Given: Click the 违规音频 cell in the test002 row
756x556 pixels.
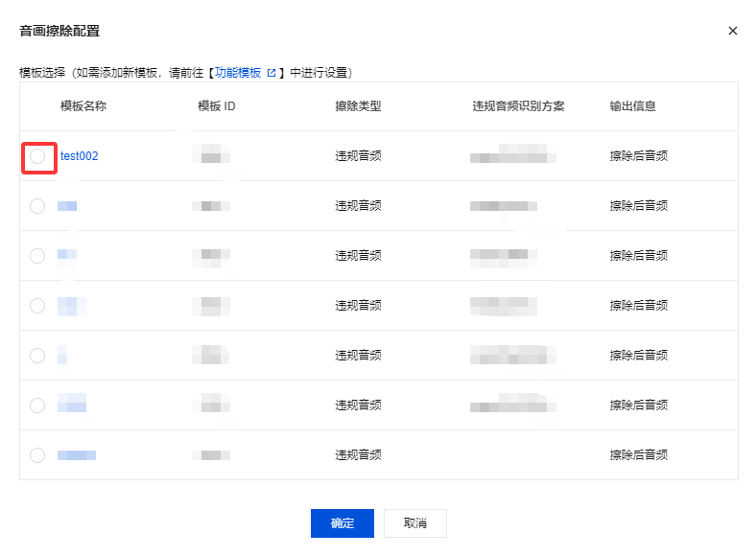Looking at the screenshot, I should (358, 156).
